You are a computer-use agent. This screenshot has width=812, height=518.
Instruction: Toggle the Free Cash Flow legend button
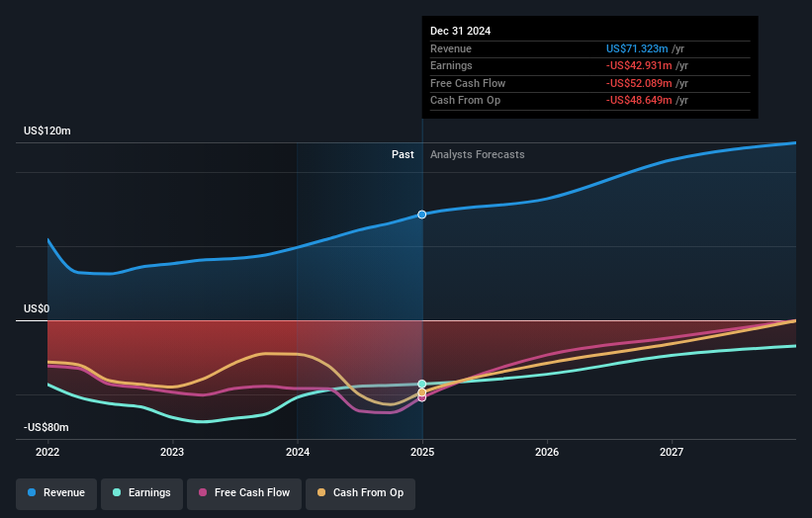pos(244,493)
